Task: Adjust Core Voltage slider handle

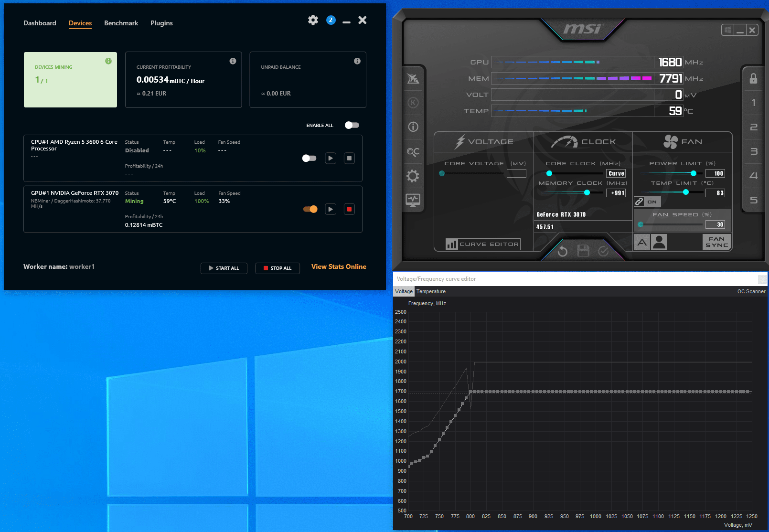Action: (x=442, y=173)
